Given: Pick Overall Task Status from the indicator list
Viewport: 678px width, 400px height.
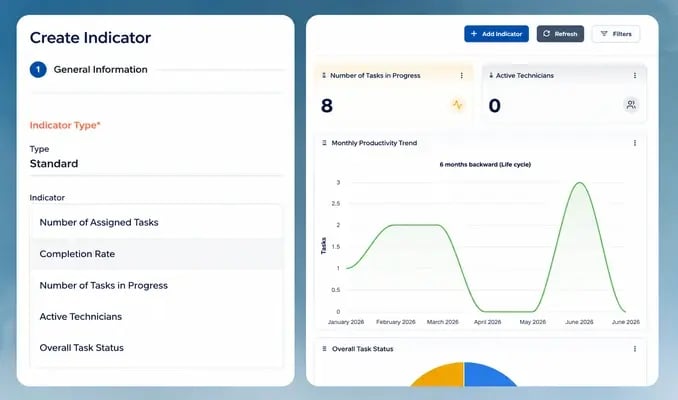Looking at the screenshot, I should point(157,348).
